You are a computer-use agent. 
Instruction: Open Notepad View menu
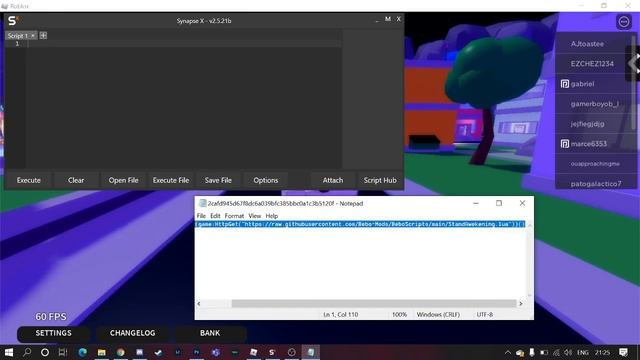[254, 216]
